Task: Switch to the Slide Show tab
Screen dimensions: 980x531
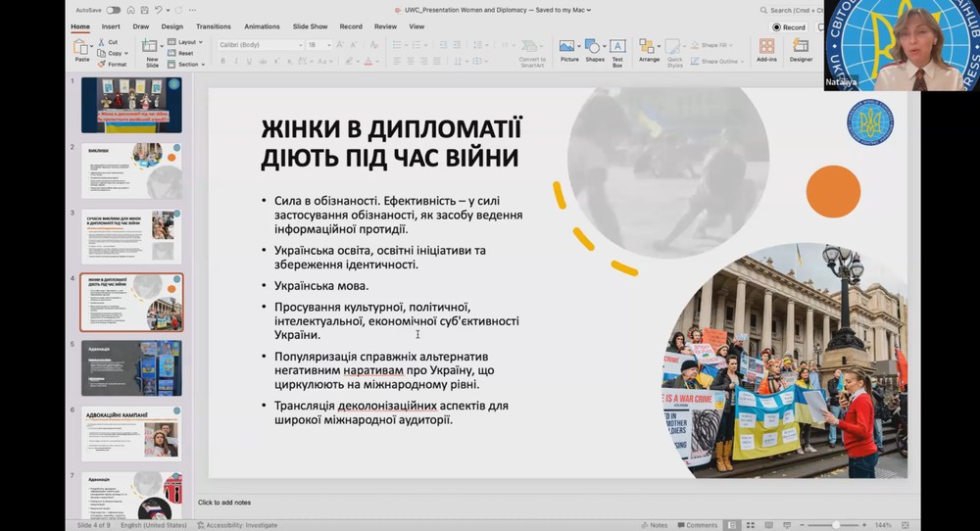Action: 310,26
